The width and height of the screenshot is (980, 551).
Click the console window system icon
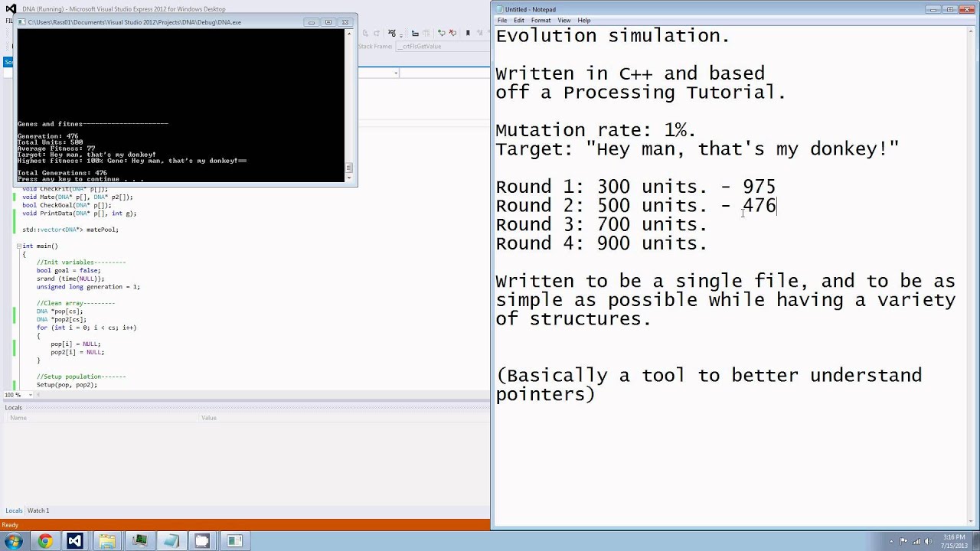tap(22, 22)
